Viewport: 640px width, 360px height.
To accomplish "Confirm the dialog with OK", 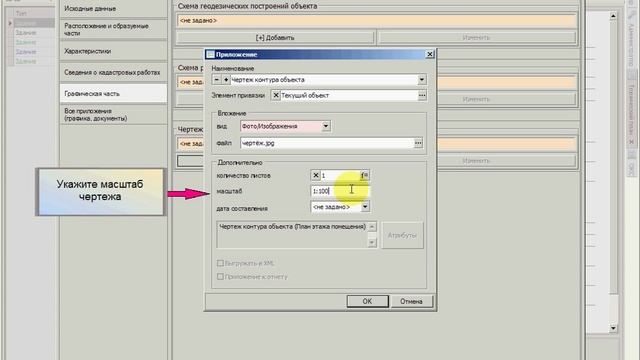I will (367, 301).
